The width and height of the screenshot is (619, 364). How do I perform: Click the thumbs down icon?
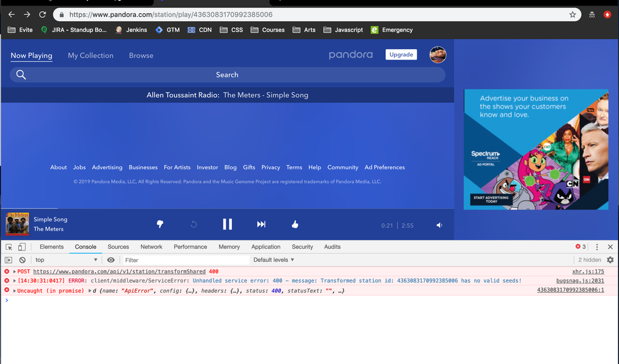(x=160, y=224)
